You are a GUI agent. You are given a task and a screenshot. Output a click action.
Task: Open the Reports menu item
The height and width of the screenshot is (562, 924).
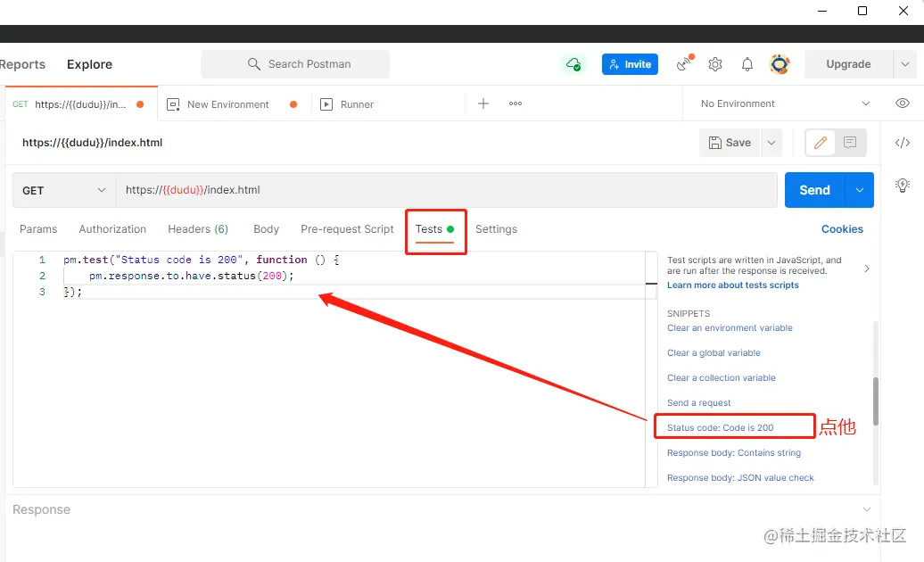point(22,64)
